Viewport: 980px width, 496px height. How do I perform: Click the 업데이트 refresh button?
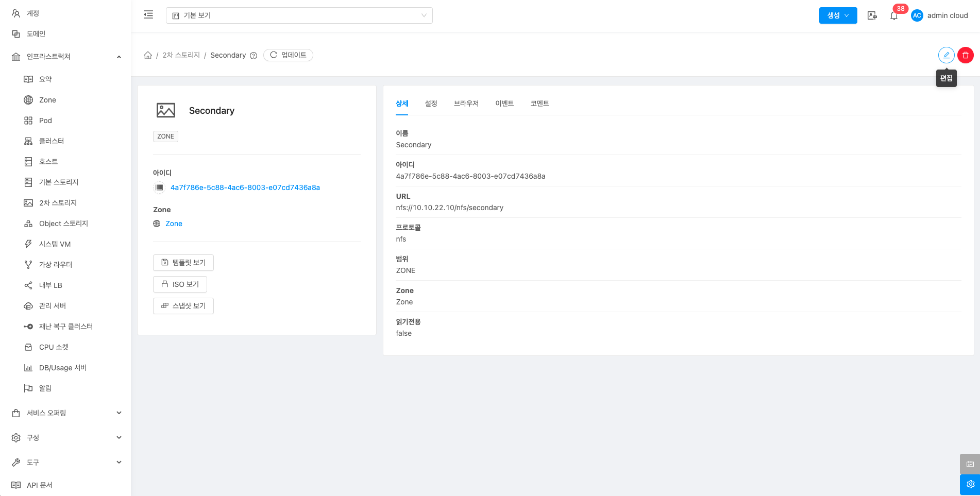pos(288,55)
